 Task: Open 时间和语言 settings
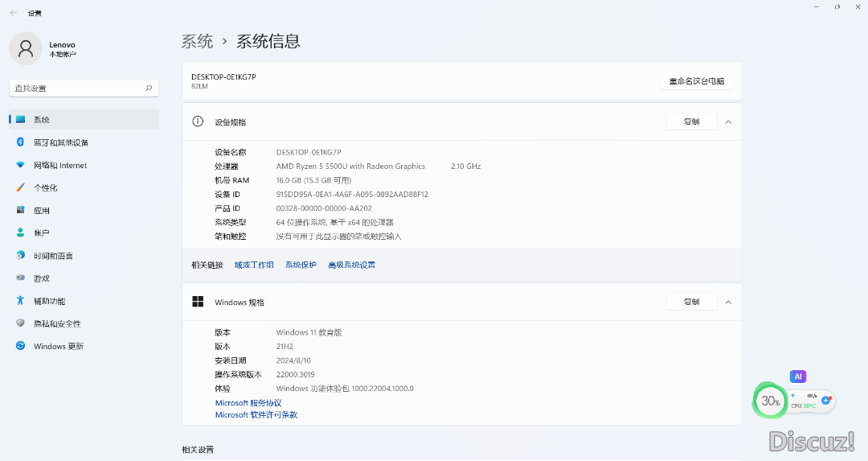click(x=84, y=255)
